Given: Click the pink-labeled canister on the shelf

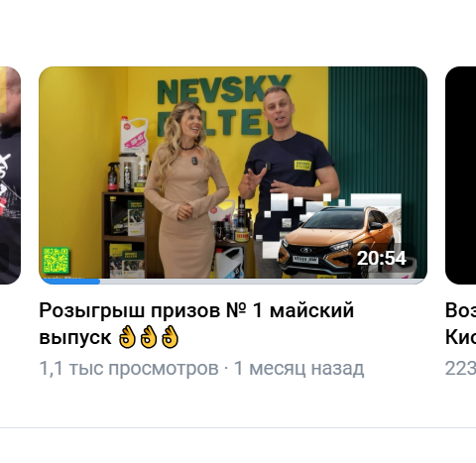Looking at the screenshot, I should click(134, 135).
